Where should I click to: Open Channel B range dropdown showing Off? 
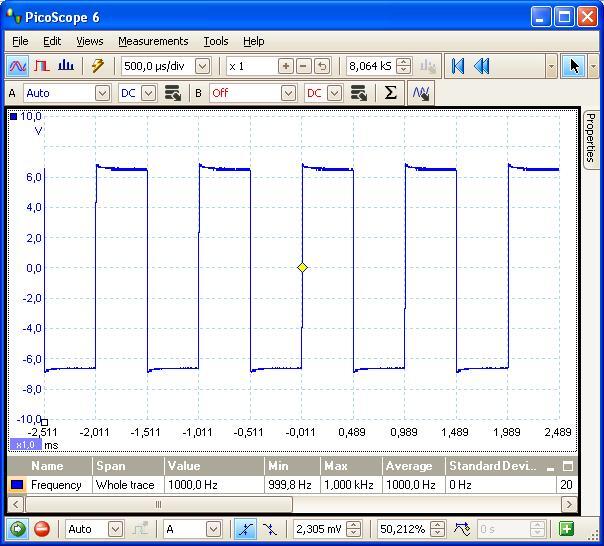288,93
